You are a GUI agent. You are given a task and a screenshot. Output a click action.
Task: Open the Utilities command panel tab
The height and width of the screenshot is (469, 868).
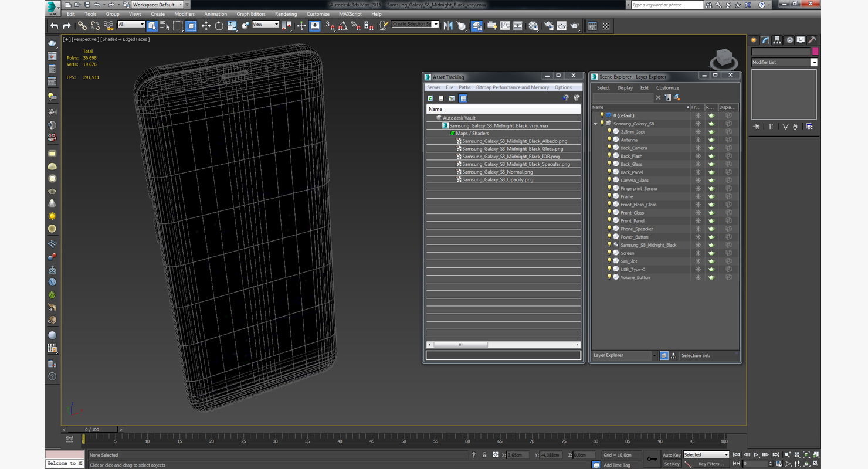pos(812,40)
